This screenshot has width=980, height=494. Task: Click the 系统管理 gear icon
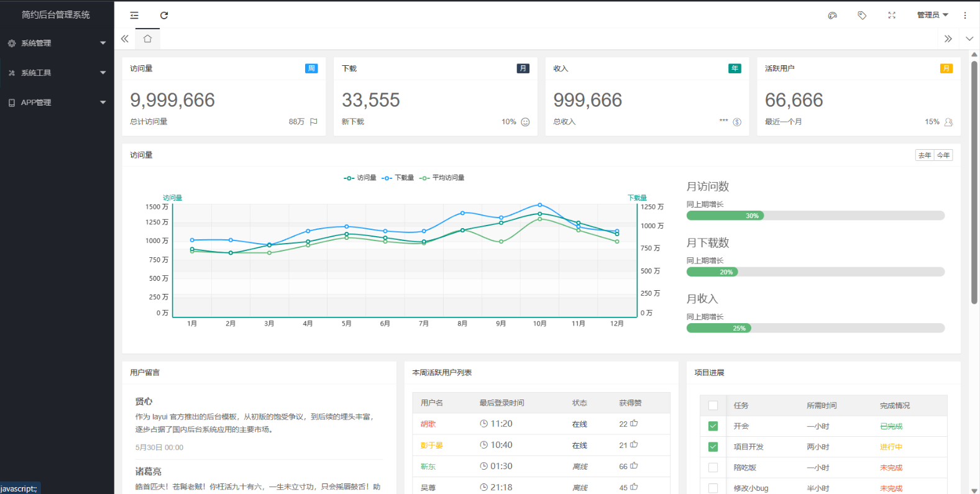tap(11, 43)
